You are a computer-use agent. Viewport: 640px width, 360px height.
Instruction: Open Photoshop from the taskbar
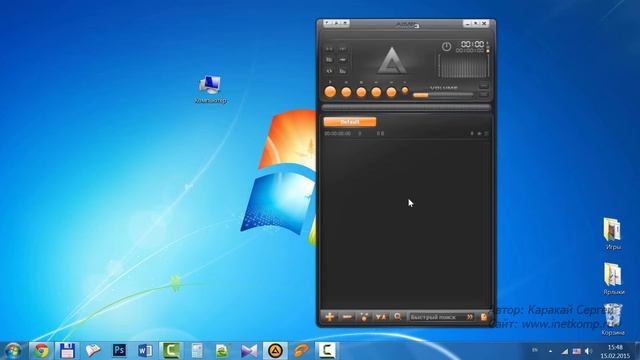coord(119,351)
